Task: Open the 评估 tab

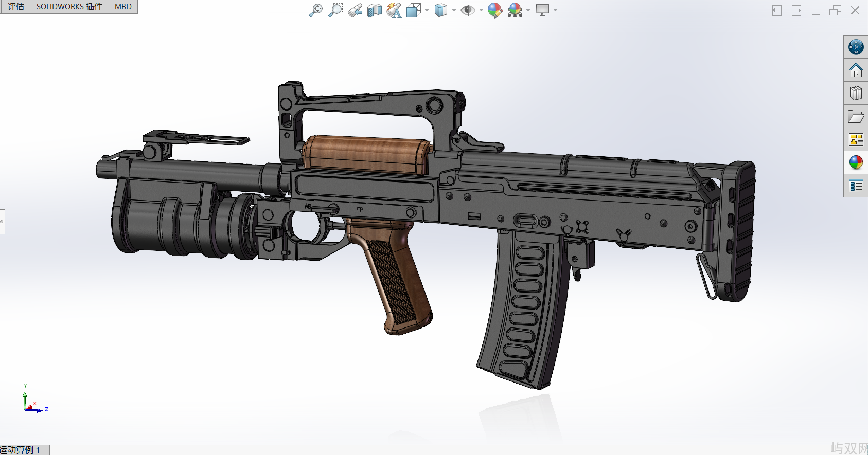Action: [x=15, y=7]
